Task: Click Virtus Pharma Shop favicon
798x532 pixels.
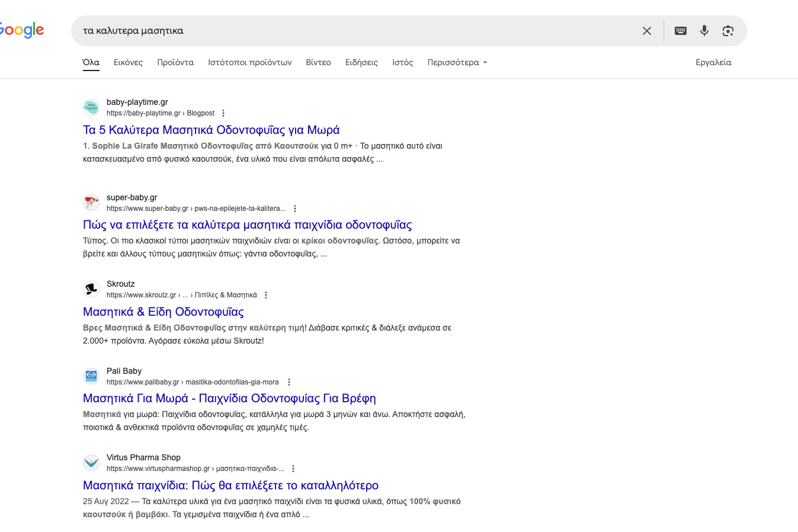Action: 91,463
